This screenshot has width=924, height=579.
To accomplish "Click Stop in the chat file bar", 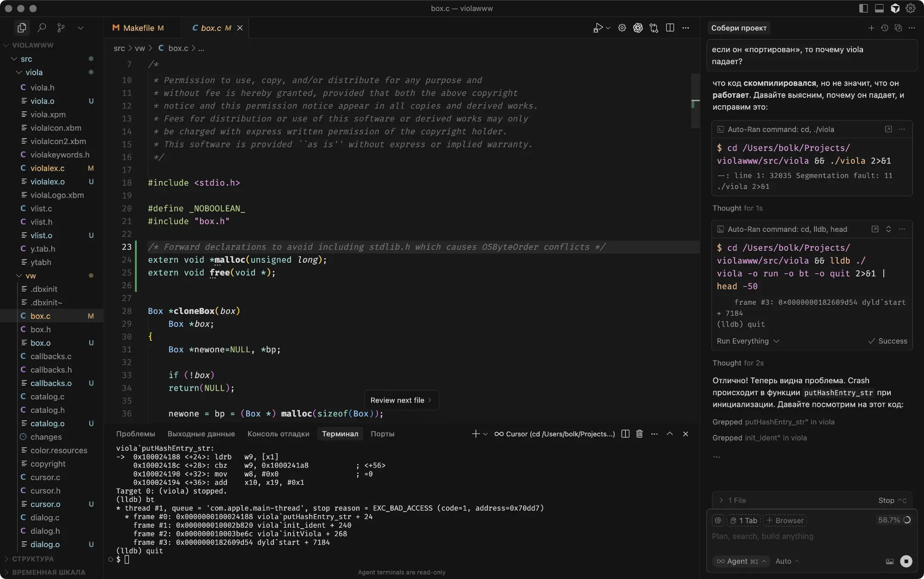I will coord(892,500).
